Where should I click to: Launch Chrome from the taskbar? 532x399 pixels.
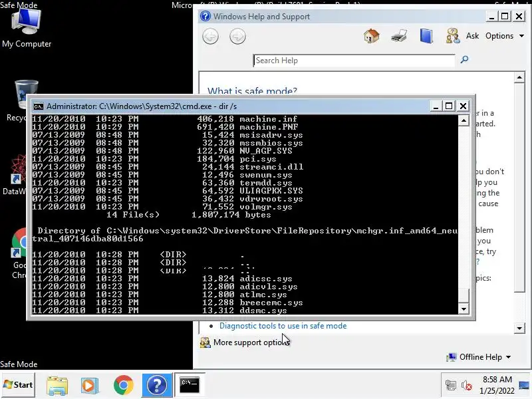[x=124, y=385]
